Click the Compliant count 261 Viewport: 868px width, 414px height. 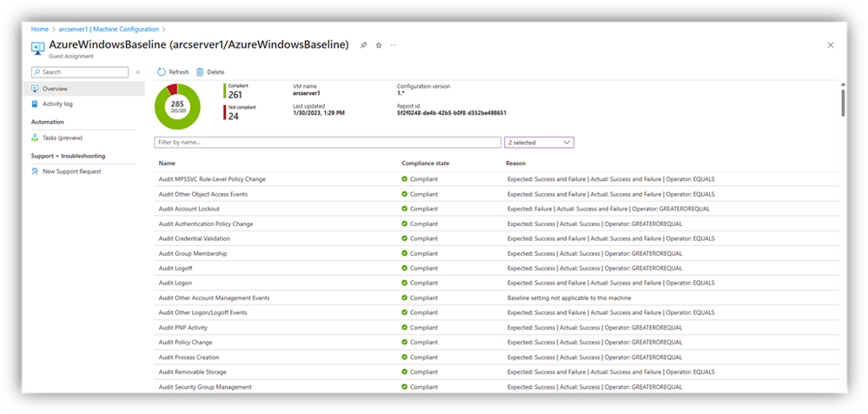(235, 96)
